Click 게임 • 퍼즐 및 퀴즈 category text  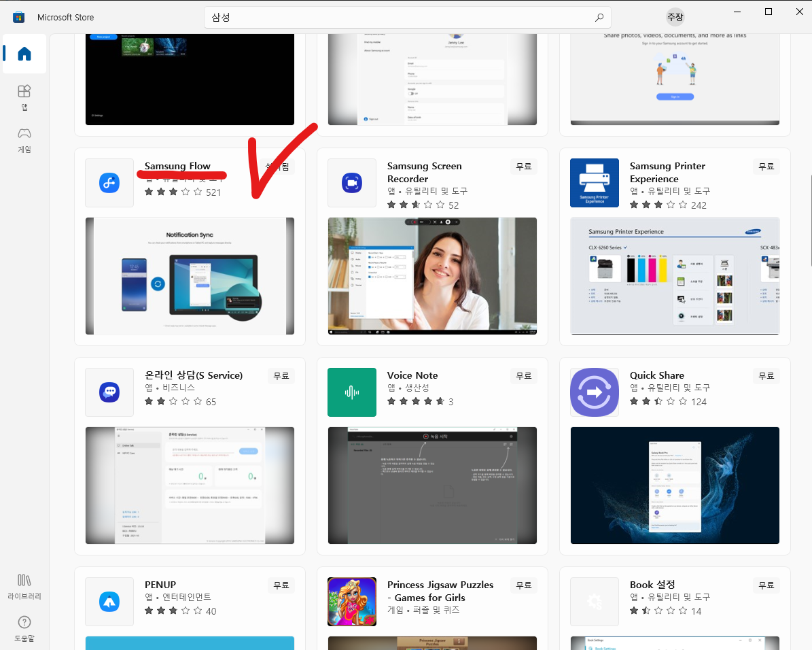pos(423,610)
